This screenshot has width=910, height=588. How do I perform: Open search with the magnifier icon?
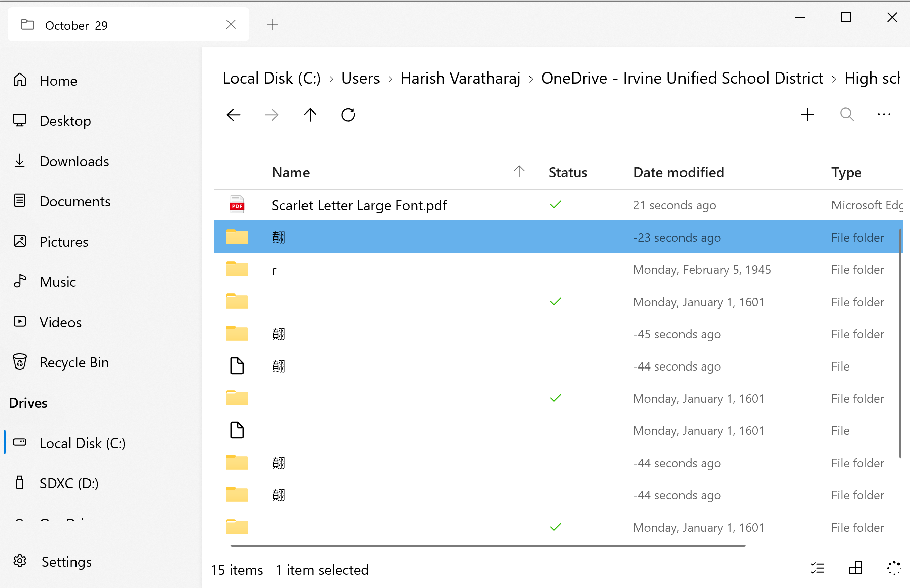pyautogui.click(x=847, y=115)
